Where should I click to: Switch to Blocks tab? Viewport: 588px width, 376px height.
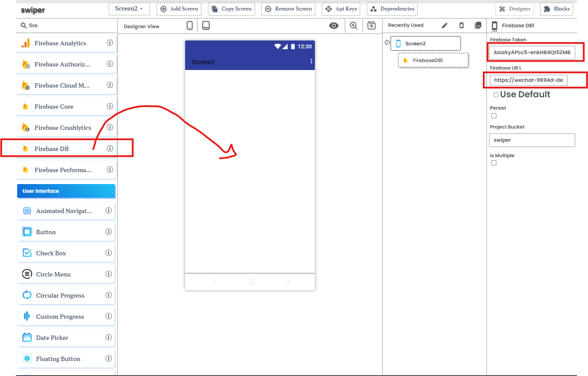coord(556,9)
